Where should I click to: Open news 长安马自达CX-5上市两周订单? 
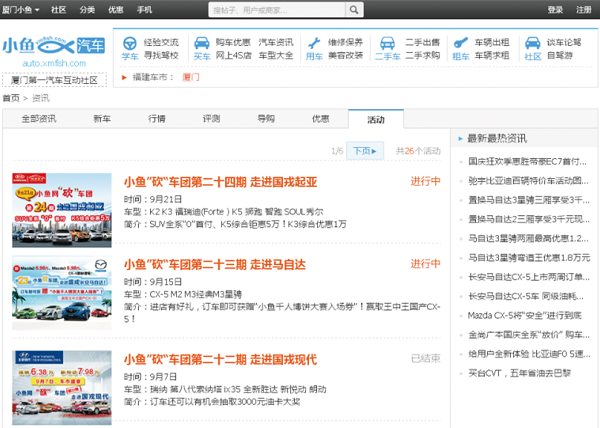(529, 277)
